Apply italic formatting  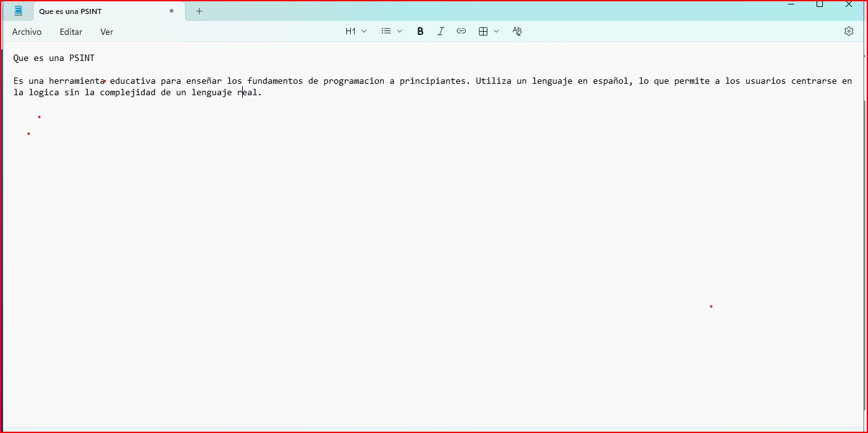tap(440, 31)
